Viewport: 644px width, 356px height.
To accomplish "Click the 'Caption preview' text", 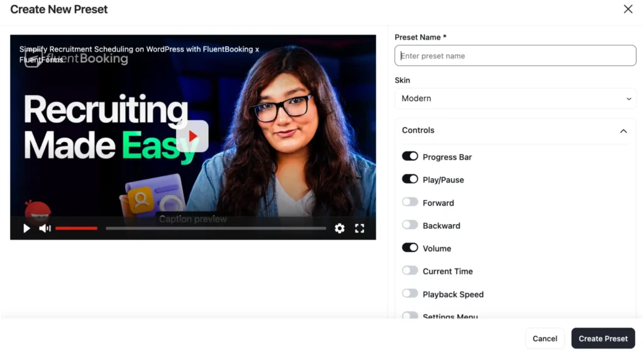I will (x=193, y=220).
